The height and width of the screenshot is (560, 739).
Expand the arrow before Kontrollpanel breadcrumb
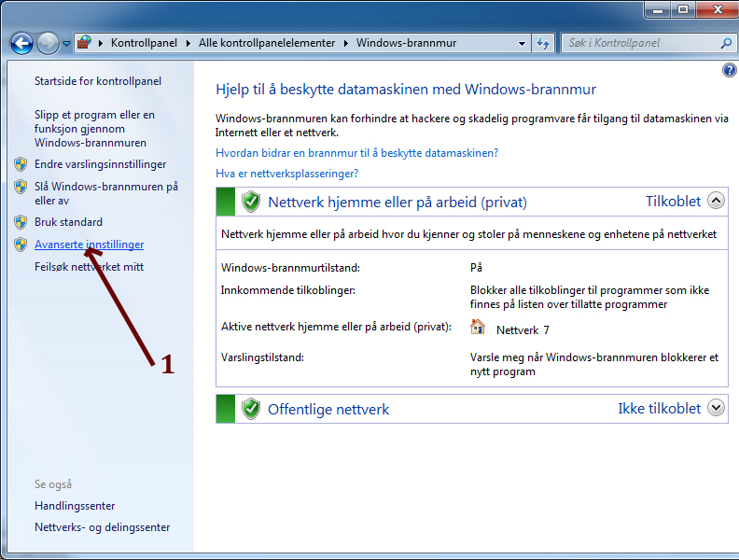point(101,43)
